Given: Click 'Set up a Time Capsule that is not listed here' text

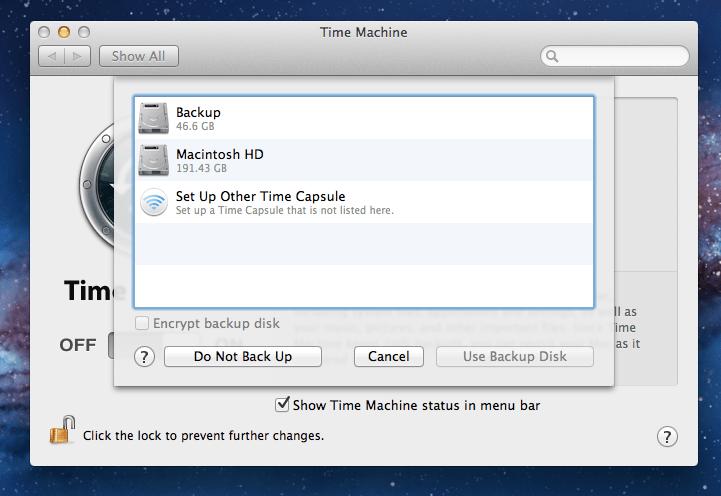Looking at the screenshot, I should tap(285, 210).
